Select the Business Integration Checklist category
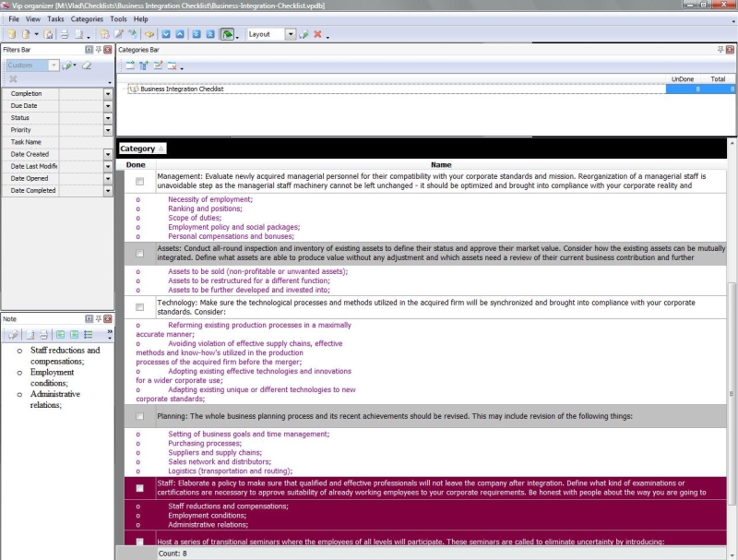Screen dimensions: 738x560 point(182,89)
